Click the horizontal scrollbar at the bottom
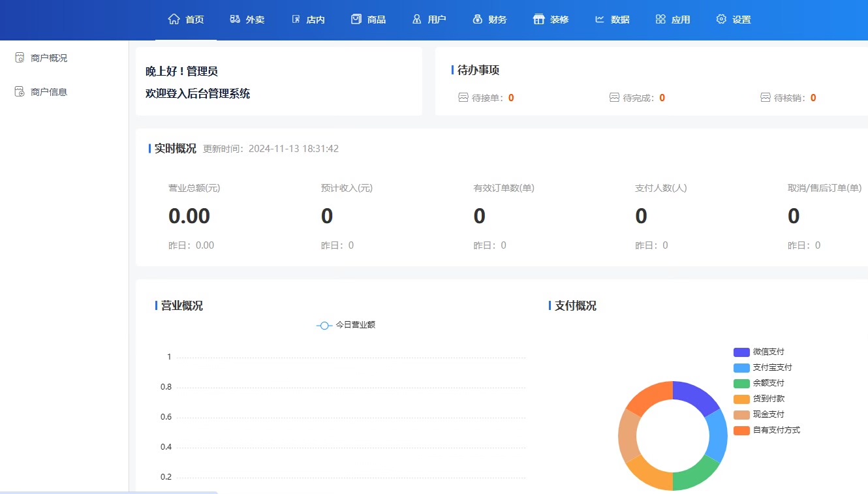868x494 pixels. (108, 492)
